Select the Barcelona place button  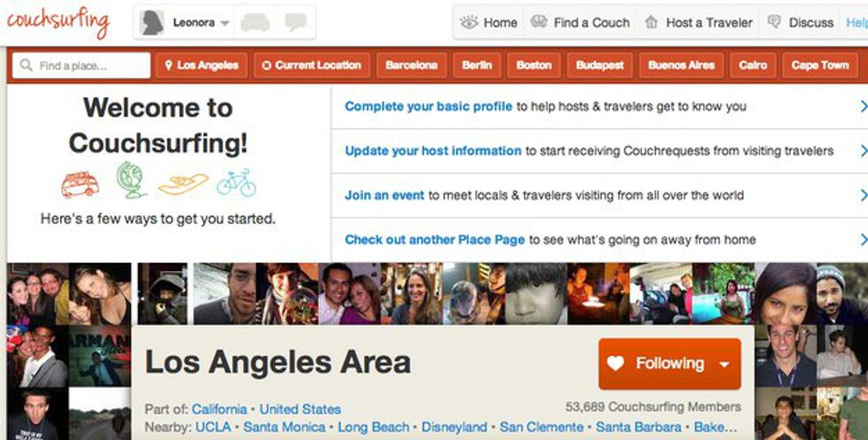pos(411,66)
